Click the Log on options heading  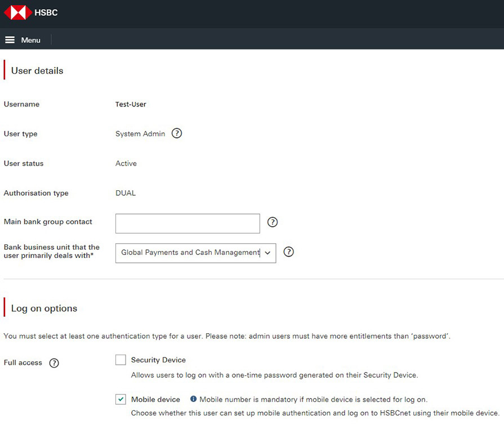point(44,308)
